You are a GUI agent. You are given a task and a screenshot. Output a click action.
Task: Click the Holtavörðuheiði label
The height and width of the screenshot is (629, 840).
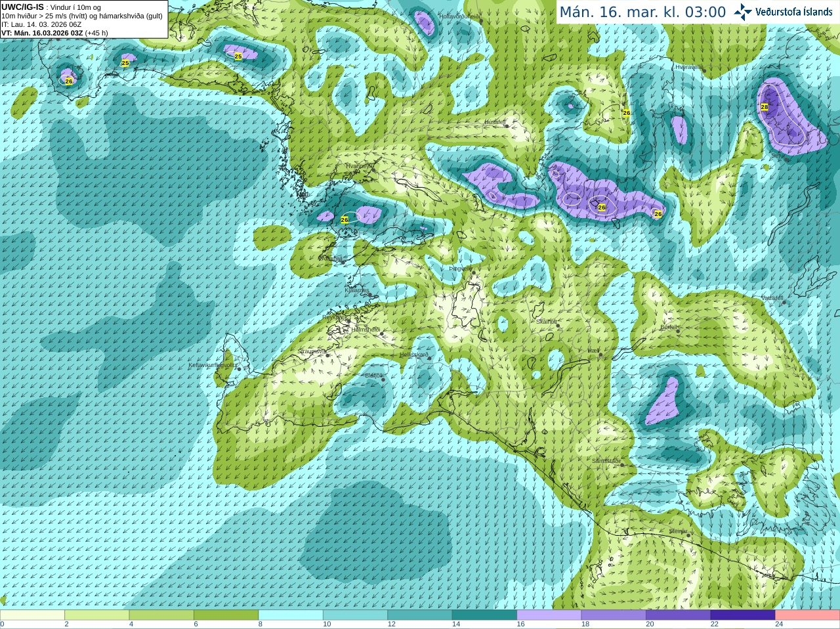(x=459, y=16)
